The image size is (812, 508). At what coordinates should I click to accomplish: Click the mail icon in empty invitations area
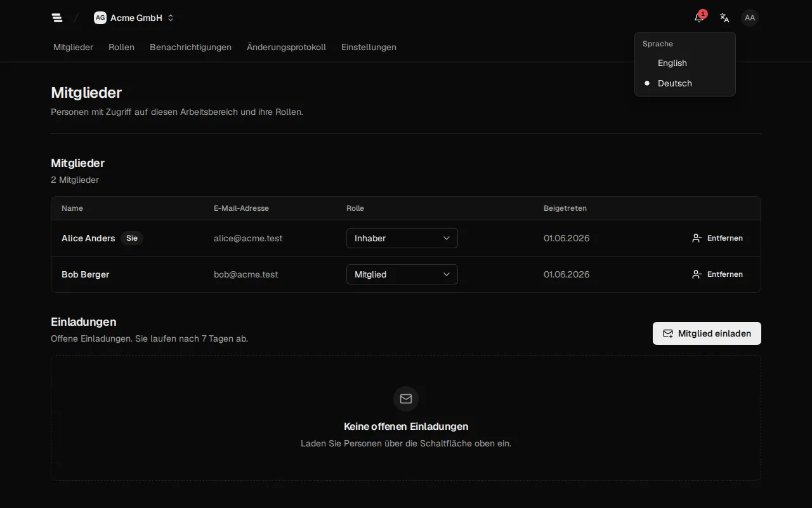[x=406, y=399]
